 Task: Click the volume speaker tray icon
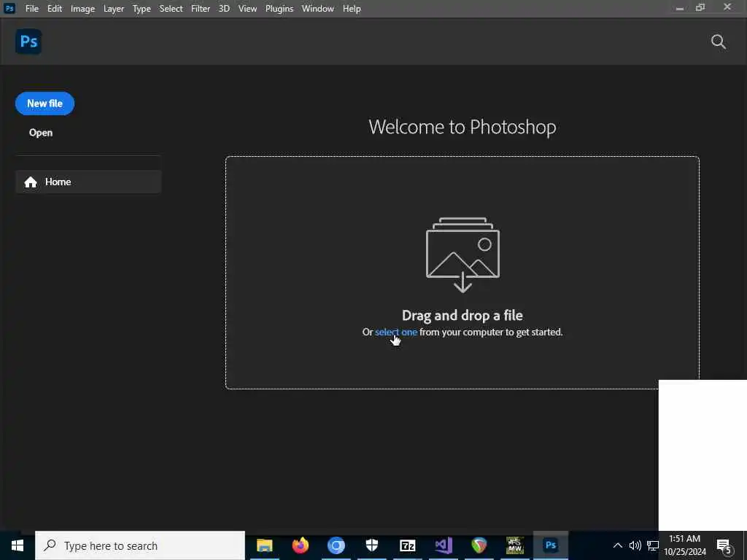pos(635,545)
